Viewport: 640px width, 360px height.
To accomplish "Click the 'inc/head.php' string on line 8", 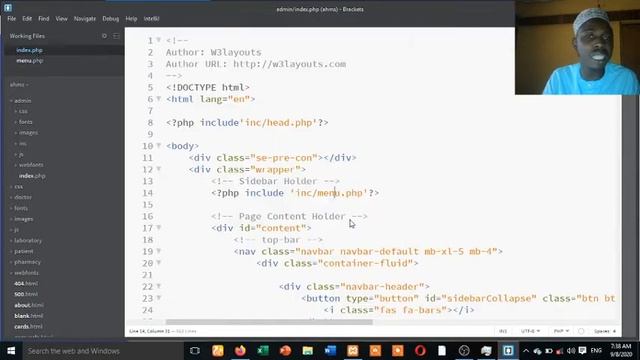I will point(278,122).
